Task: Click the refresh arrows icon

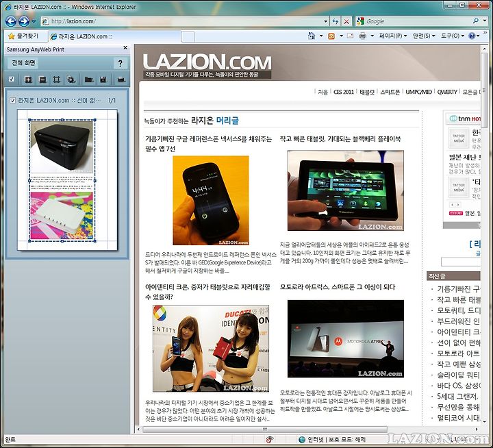Action: [x=335, y=21]
